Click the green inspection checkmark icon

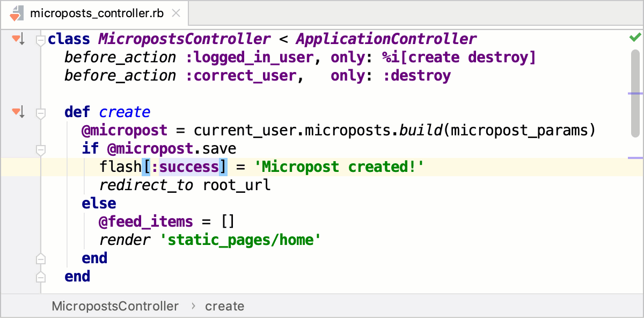(x=635, y=38)
